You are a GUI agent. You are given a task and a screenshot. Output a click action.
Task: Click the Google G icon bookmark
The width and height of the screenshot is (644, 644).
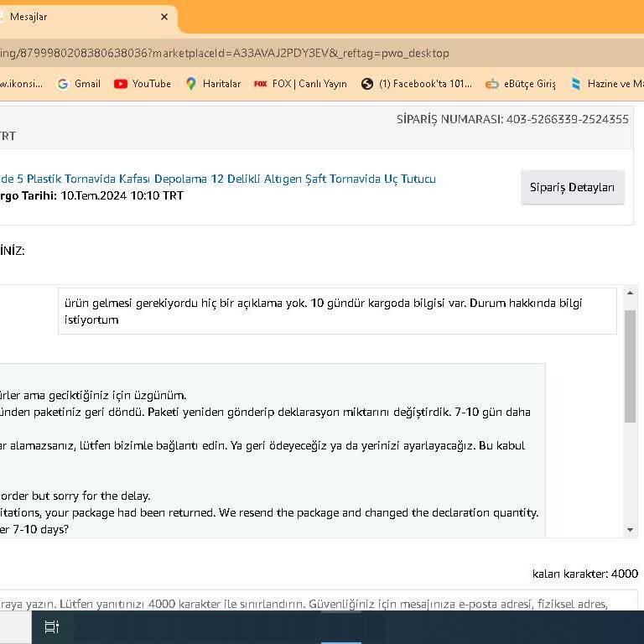(x=63, y=84)
